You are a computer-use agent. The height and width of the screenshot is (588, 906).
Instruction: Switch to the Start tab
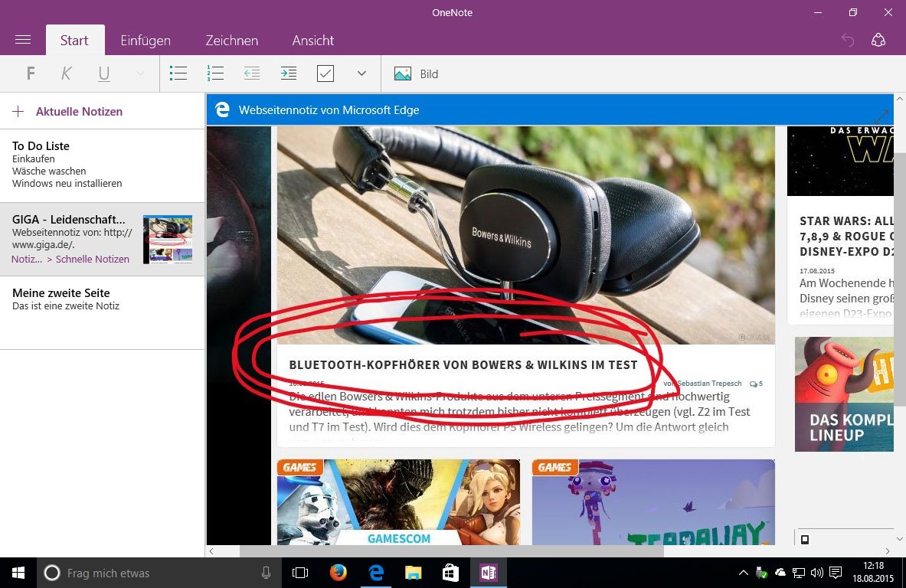(x=74, y=40)
